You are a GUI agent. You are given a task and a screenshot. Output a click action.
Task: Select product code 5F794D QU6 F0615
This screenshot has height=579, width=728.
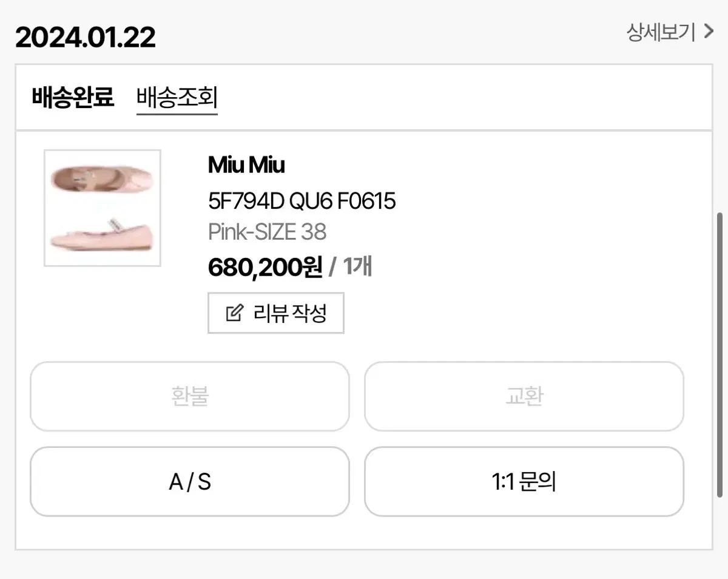tap(302, 201)
